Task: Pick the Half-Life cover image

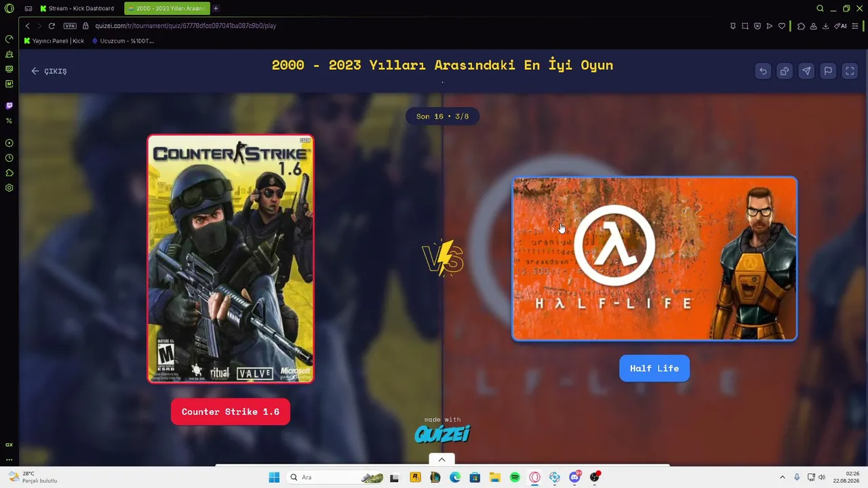Action: (x=654, y=259)
